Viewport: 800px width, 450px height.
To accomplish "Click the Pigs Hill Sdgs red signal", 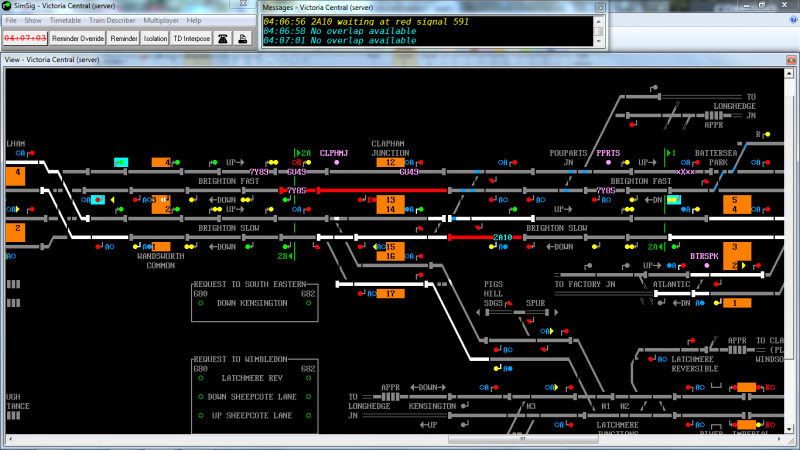I will 509,304.
